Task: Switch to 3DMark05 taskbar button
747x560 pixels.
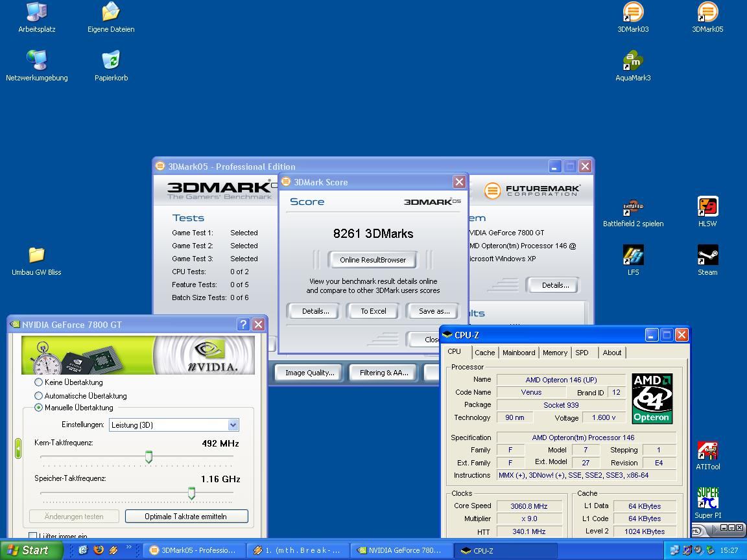Action: coord(194,550)
